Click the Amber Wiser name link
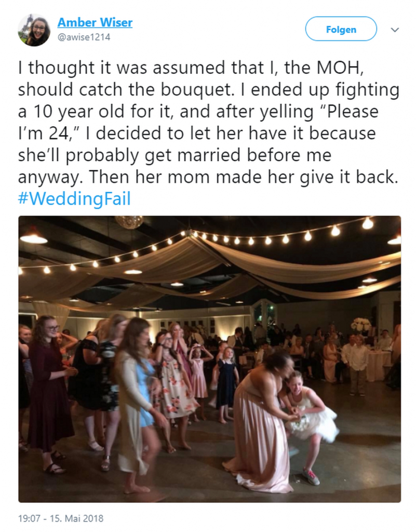Image resolution: width=416 pixels, height=532 pixels. (x=95, y=22)
